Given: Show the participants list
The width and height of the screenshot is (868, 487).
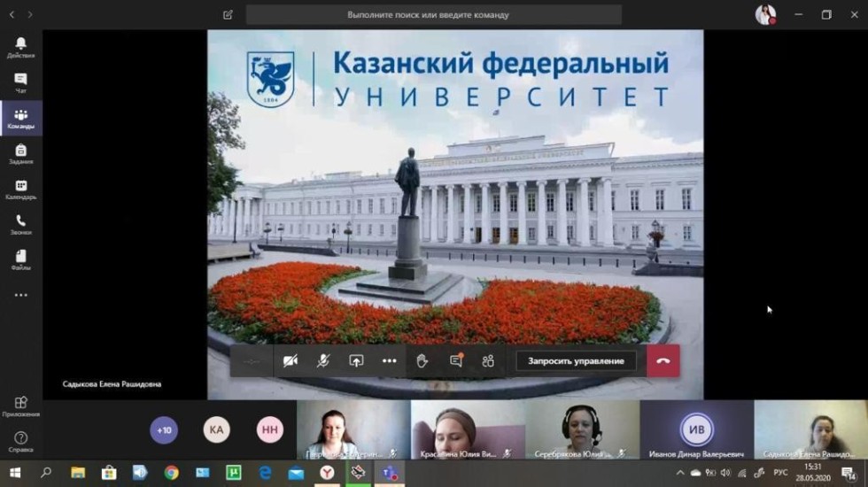Looking at the screenshot, I should [488, 361].
